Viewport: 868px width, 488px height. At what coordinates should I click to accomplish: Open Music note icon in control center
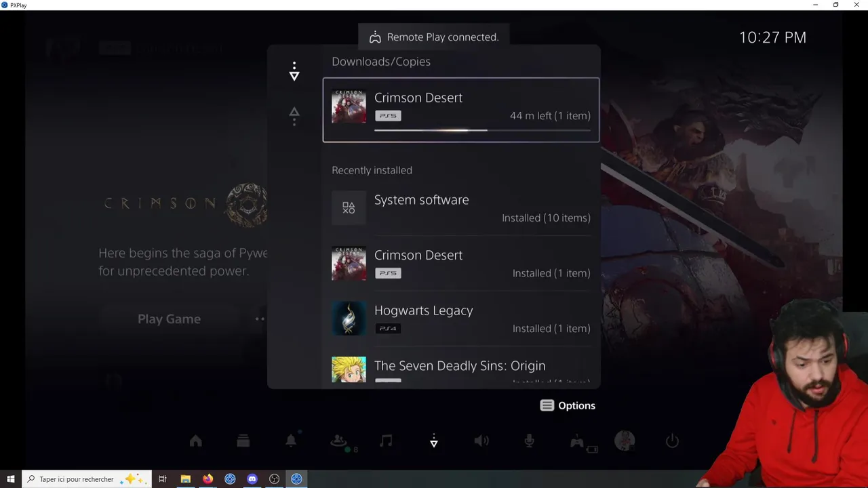(x=386, y=441)
